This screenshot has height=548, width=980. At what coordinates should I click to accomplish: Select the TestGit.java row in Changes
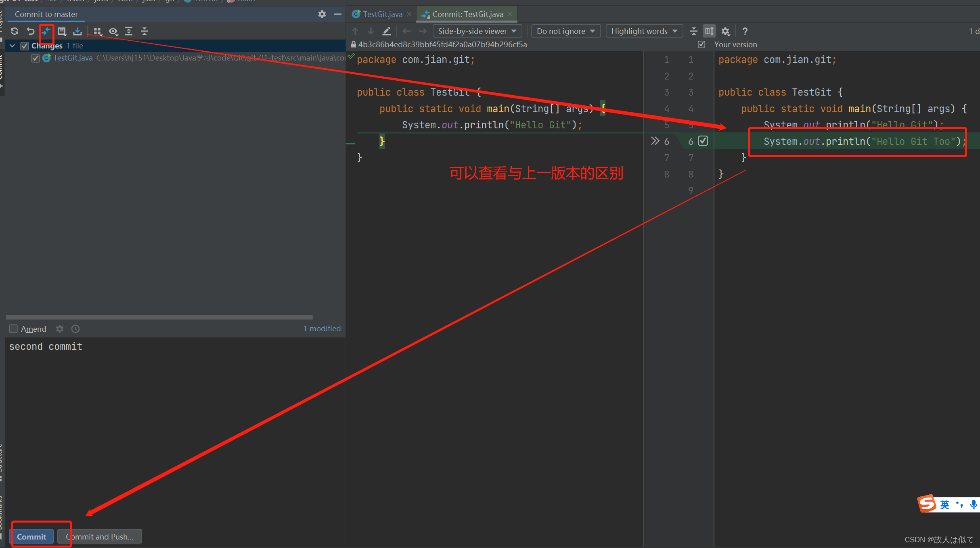pos(175,58)
